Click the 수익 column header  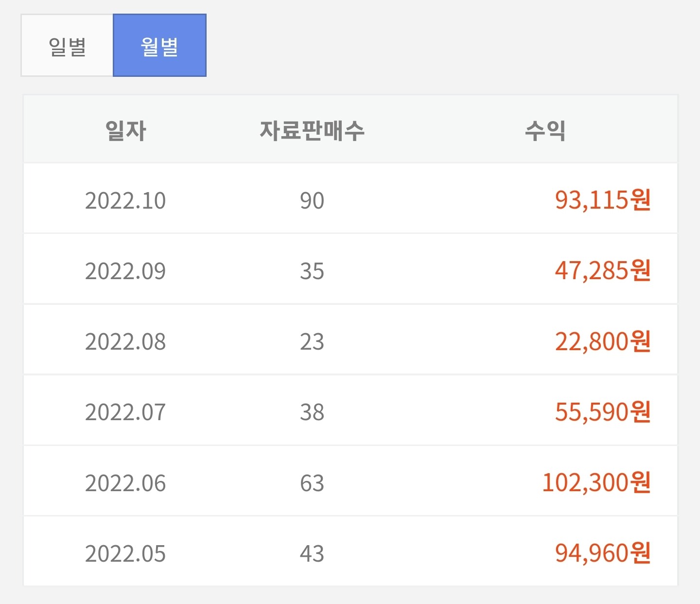[x=550, y=129]
